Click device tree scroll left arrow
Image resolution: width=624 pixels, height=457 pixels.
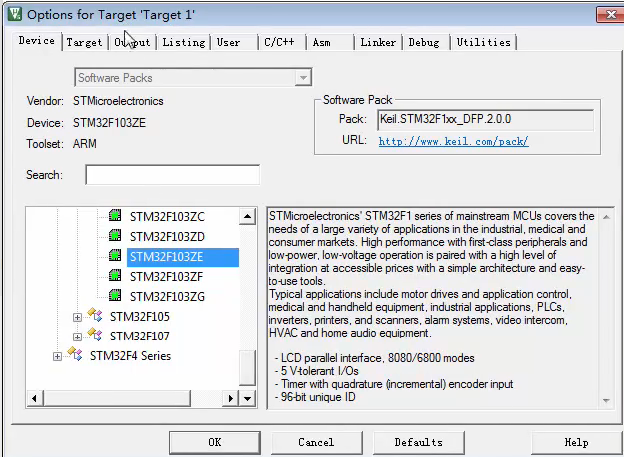[34, 398]
